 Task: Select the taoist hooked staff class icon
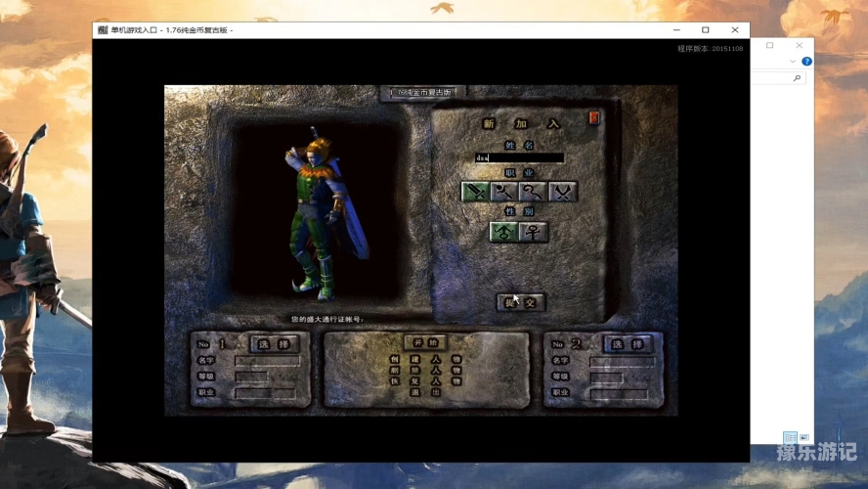[x=533, y=192]
